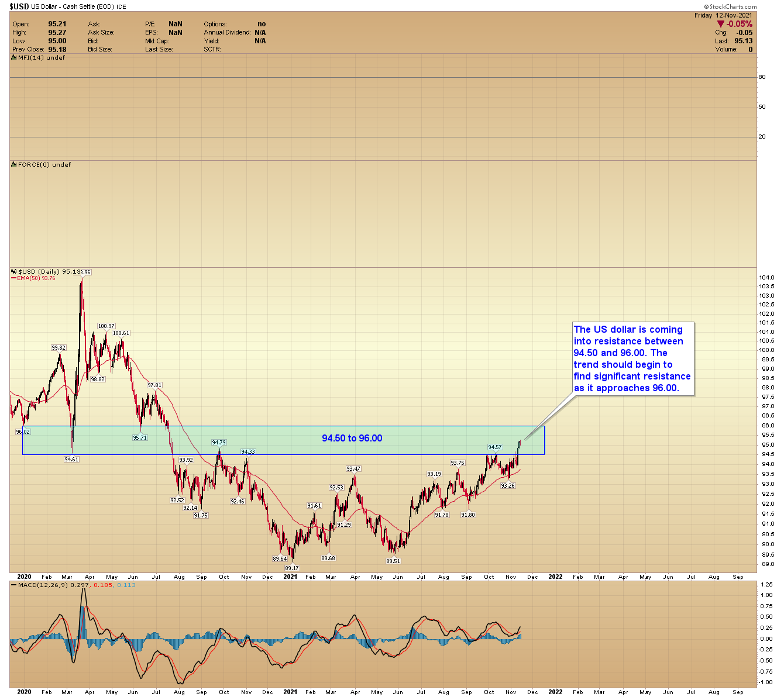Click the 'SCTR:' label

click(212, 50)
